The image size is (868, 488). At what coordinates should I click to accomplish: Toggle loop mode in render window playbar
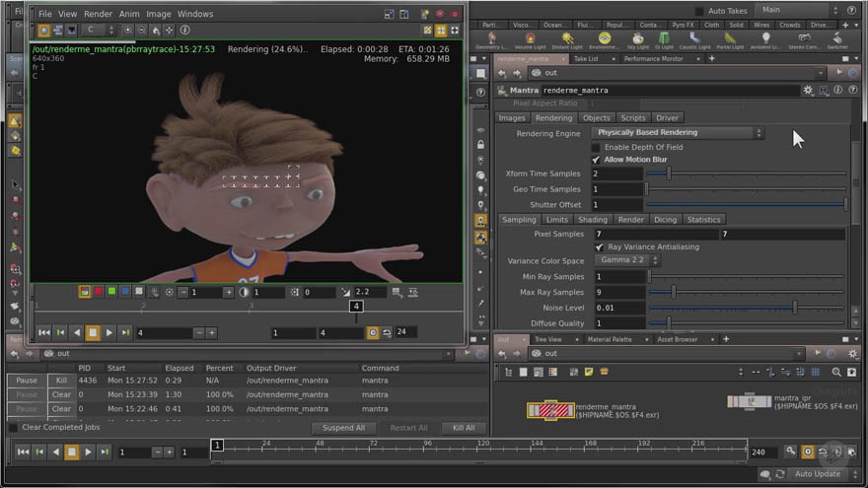coord(387,332)
